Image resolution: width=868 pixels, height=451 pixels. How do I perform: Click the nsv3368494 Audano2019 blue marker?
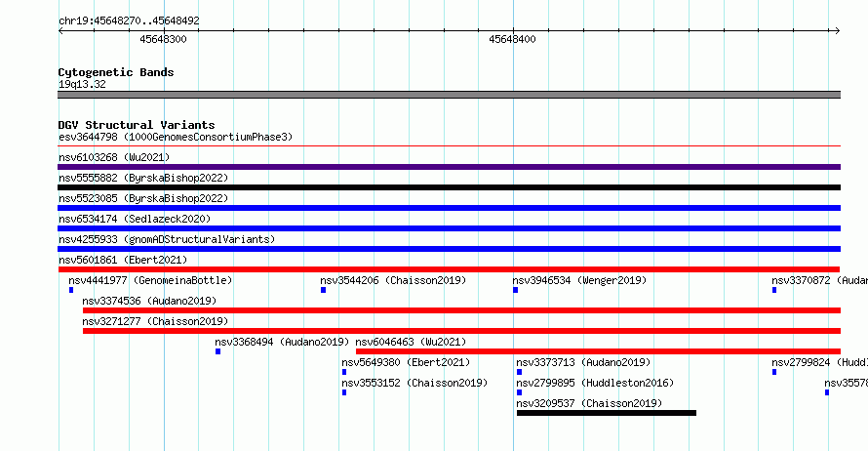[218, 351]
